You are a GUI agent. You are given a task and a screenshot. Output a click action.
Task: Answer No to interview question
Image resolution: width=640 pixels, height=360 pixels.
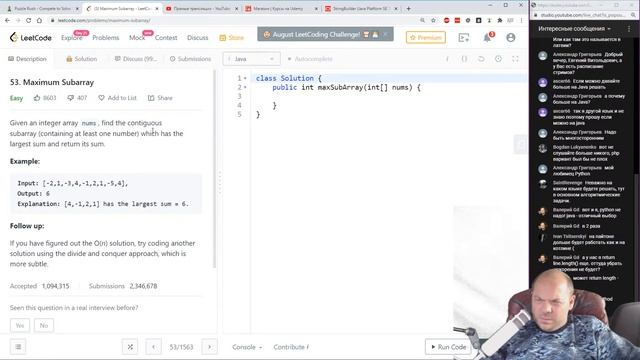44,325
